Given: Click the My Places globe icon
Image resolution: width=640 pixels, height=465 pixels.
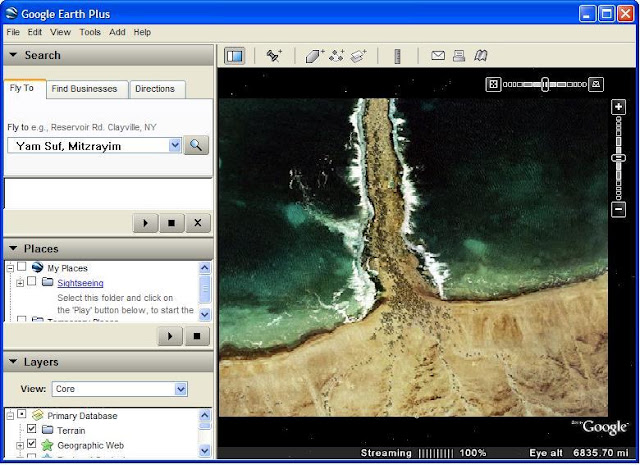Looking at the screenshot, I should pos(37,267).
